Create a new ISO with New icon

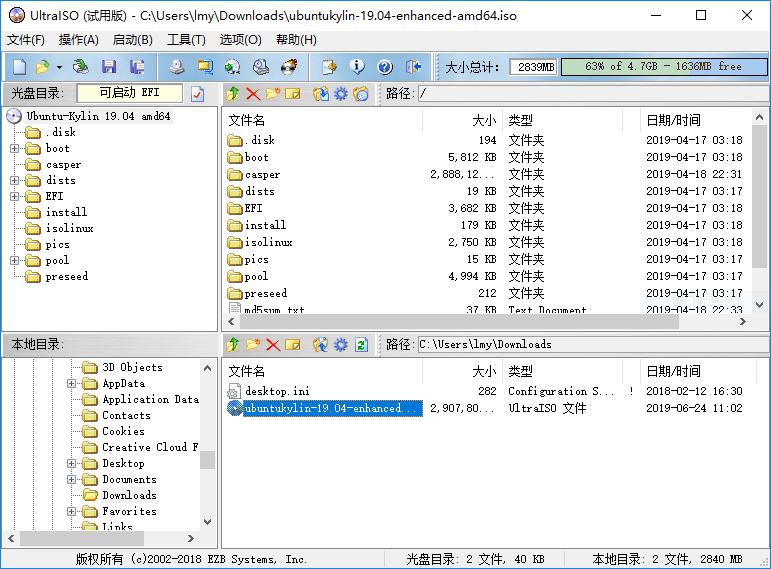coord(20,67)
